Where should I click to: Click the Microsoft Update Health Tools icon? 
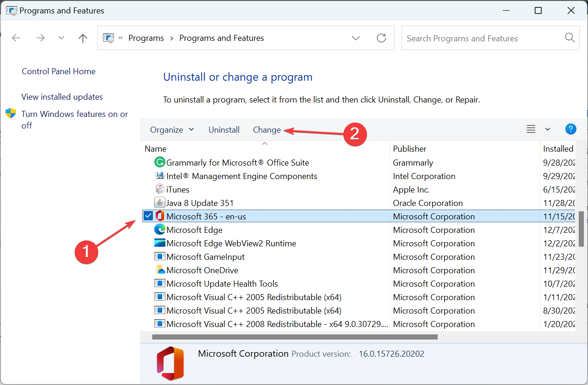159,283
